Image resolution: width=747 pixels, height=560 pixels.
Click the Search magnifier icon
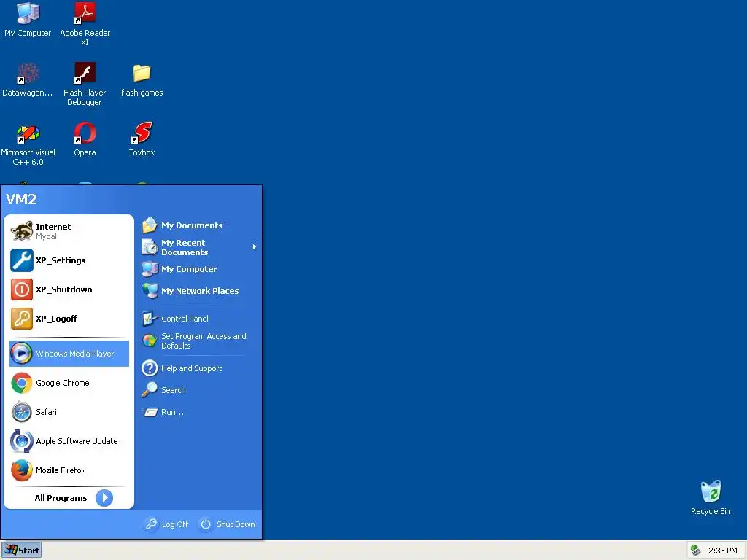[x=150, y=390]
